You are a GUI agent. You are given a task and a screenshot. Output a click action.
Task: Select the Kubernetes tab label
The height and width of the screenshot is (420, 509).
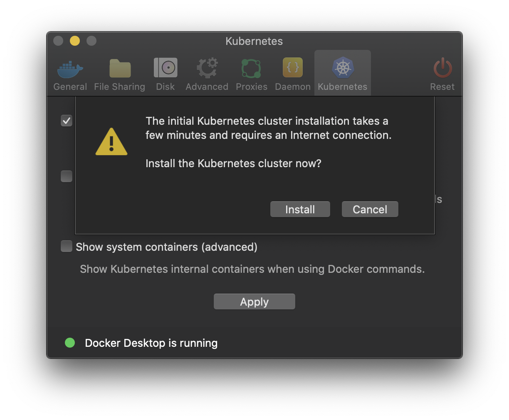(342, 86)
